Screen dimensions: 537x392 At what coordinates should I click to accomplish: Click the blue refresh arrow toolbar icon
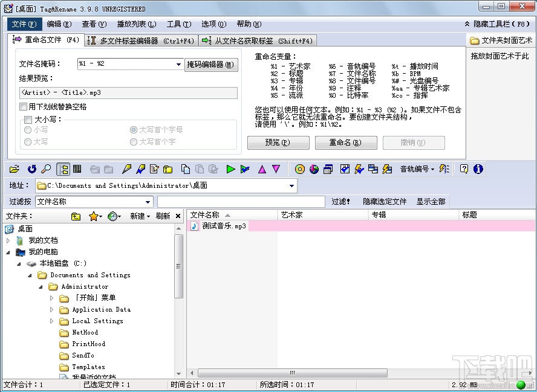click(32, 169)
